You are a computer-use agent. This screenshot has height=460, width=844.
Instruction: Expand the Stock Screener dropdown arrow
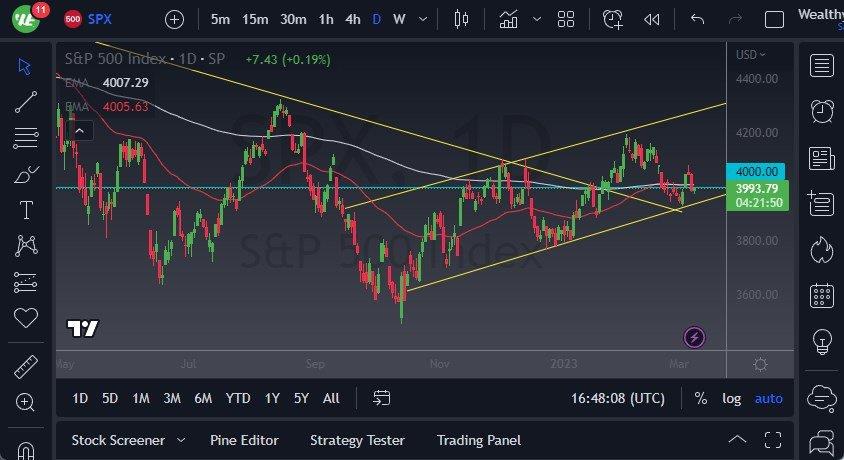181,440
